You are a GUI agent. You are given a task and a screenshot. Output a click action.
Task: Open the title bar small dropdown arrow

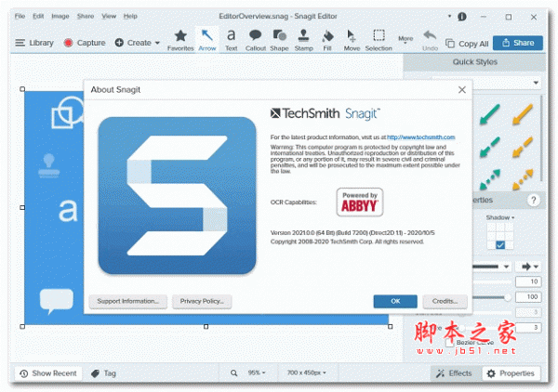[x=449, y=16]
